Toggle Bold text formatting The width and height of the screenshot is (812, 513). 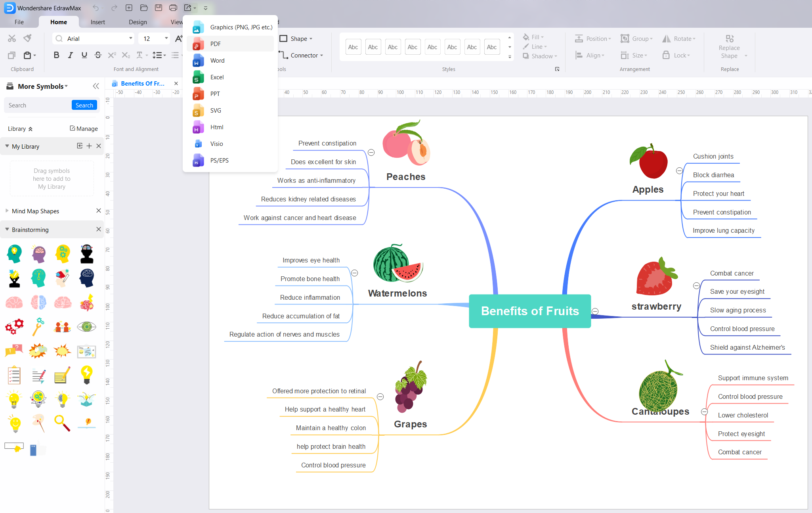coord(56,55)
